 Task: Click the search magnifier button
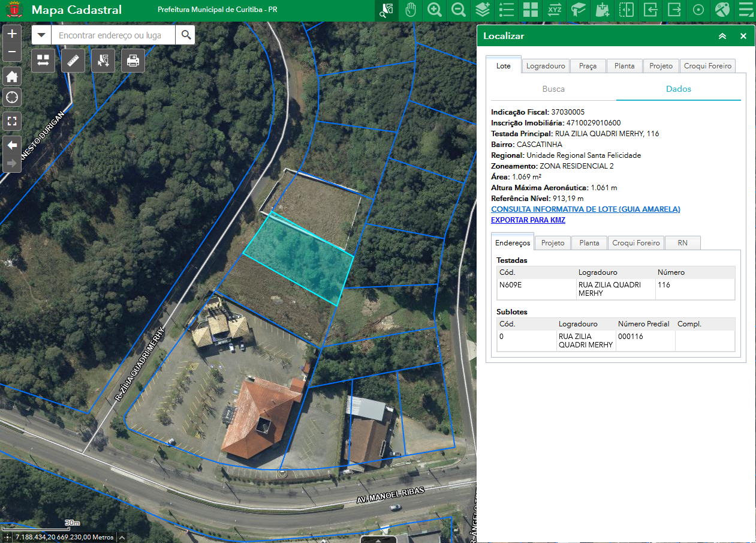point(185,35)
